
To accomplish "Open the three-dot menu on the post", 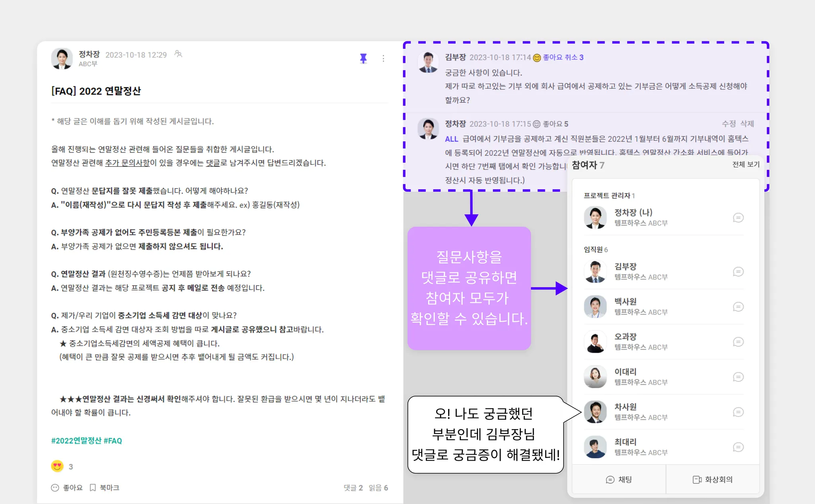I will tap(383, 58).
